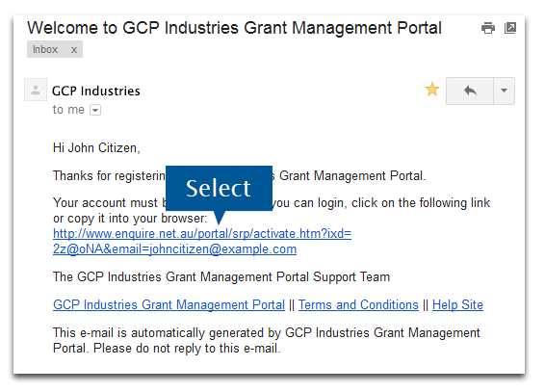Screen dimensions: 545x392
Task: Click the 'Hi John Citizen' greeting text
Action: coord(96,148)
